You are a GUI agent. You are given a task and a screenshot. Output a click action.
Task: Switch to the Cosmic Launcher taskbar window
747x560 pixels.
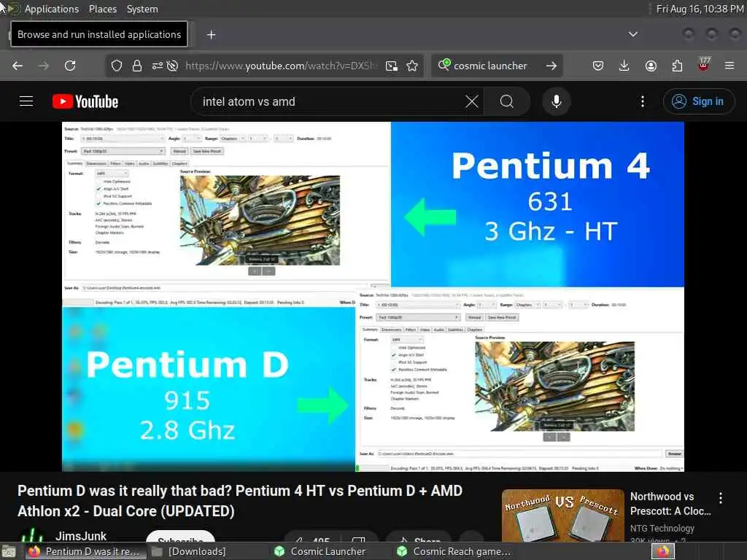(320, 551)
